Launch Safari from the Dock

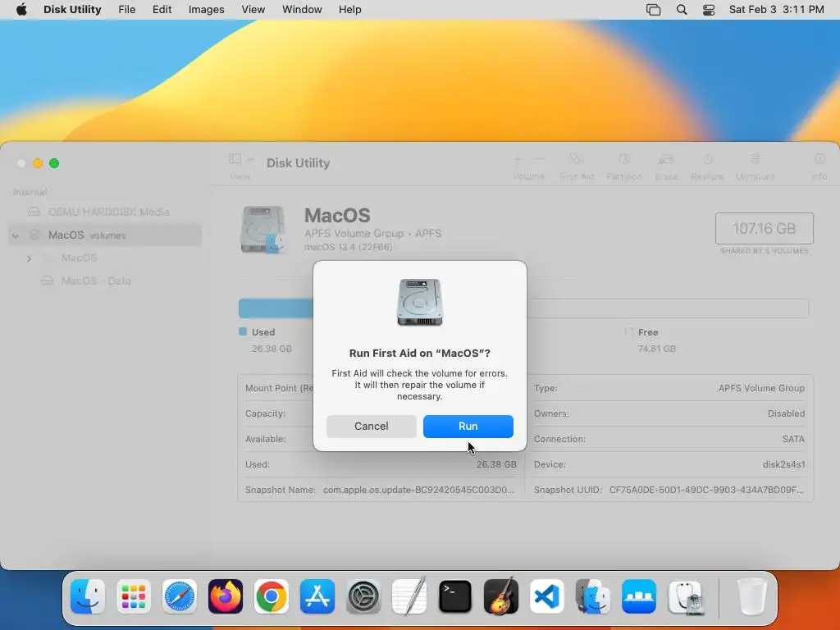pos(180,596)
